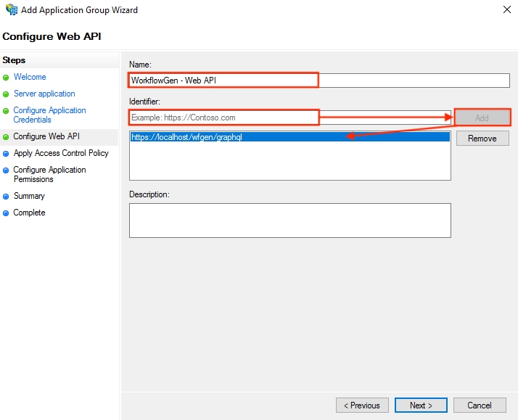
Task: Click the wizard icon in title bar
Action: tap(11, 10)
